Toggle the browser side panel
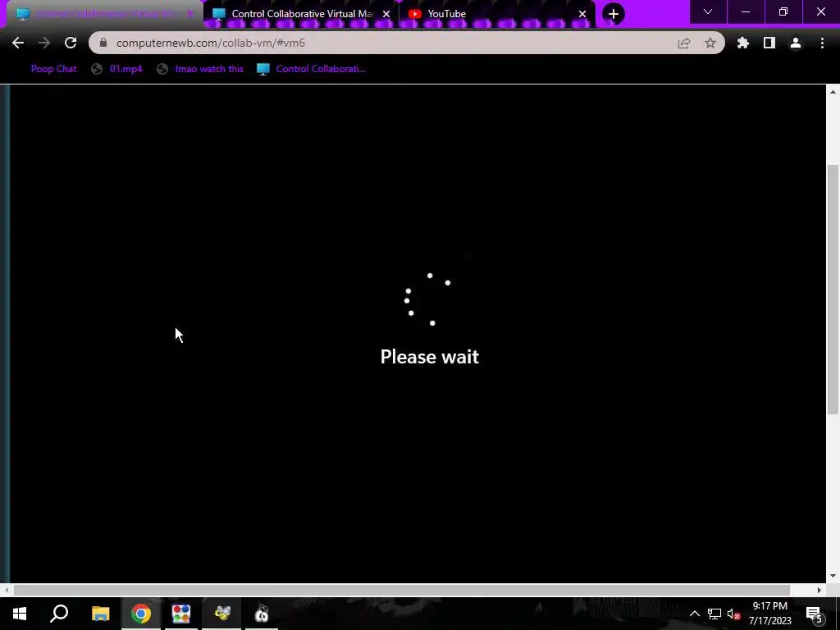Image resolution: width=840 pixels, height=630 pixels. click(x=769, y=43)
